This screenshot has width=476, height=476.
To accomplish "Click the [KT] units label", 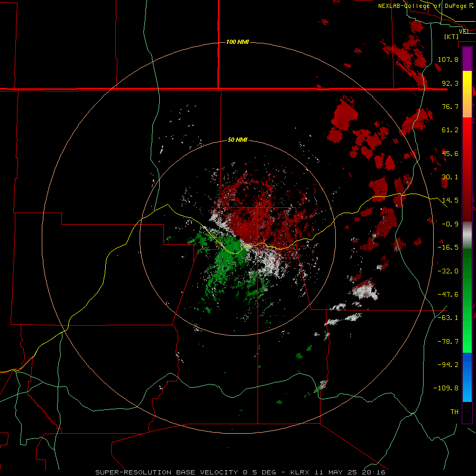I will tap(452, 36).
